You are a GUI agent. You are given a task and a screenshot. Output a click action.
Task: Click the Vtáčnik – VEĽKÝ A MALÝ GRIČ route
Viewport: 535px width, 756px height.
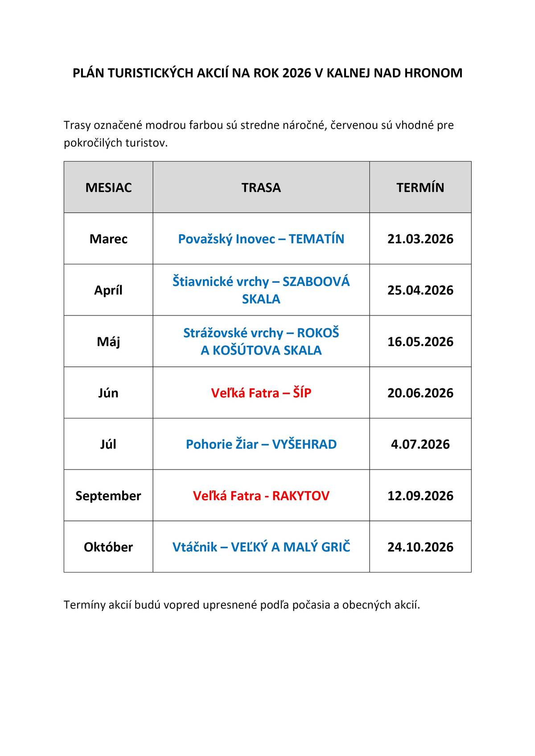261,547
